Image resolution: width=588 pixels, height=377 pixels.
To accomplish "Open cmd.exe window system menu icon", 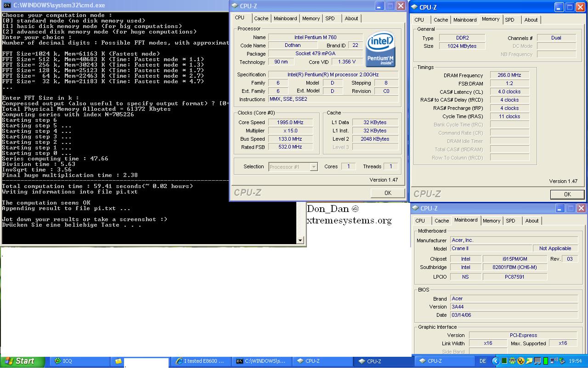I will pos(7,6).
